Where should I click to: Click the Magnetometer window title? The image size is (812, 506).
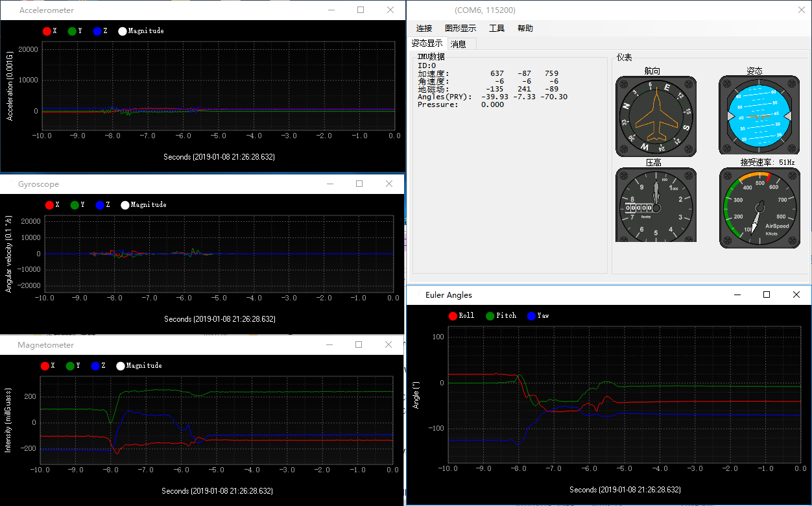46,345
